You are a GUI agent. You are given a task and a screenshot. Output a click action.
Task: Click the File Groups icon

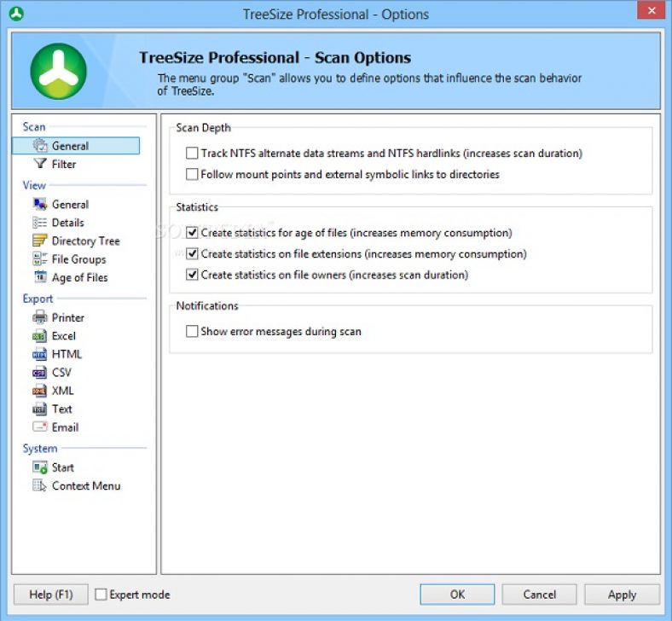(40, 258)
